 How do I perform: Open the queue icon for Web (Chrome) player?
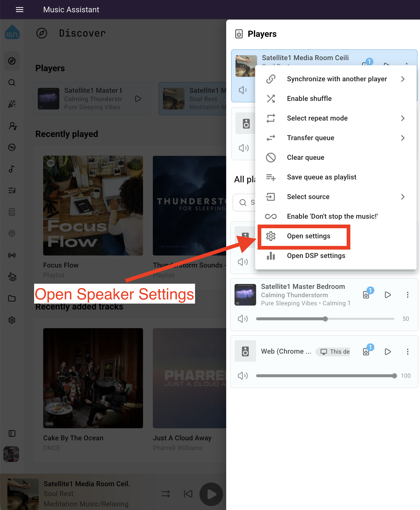(366, 352)
